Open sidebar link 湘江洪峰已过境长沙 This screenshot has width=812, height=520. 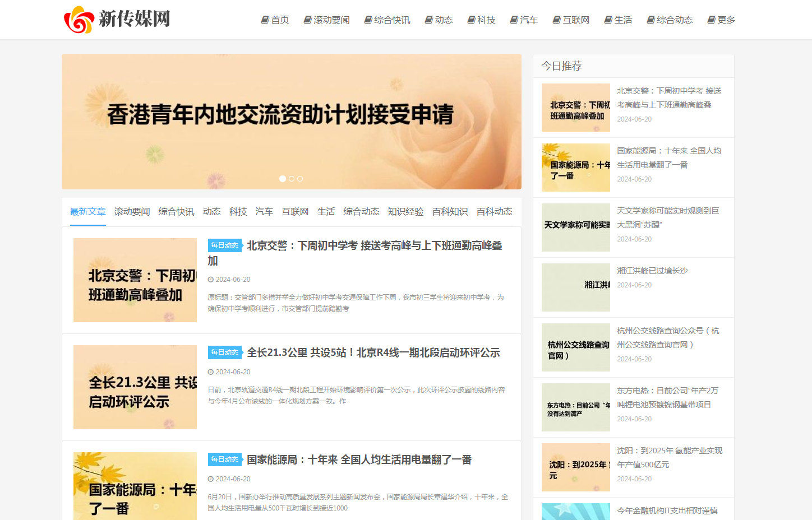pos(652,271)
